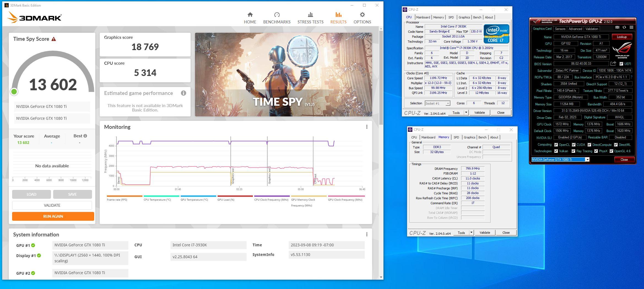Click the green check beside Display #1
Viewport: 644px width, 289px height.
click(39, 255)
